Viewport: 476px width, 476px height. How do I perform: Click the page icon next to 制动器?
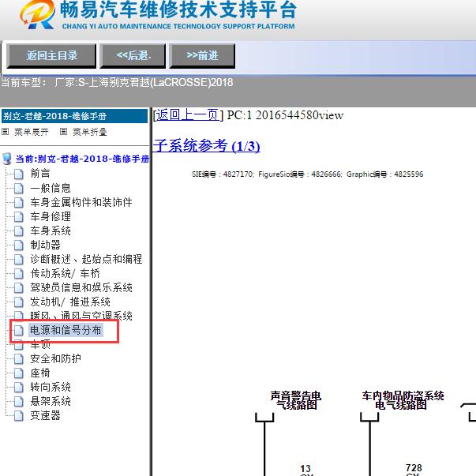18,245
